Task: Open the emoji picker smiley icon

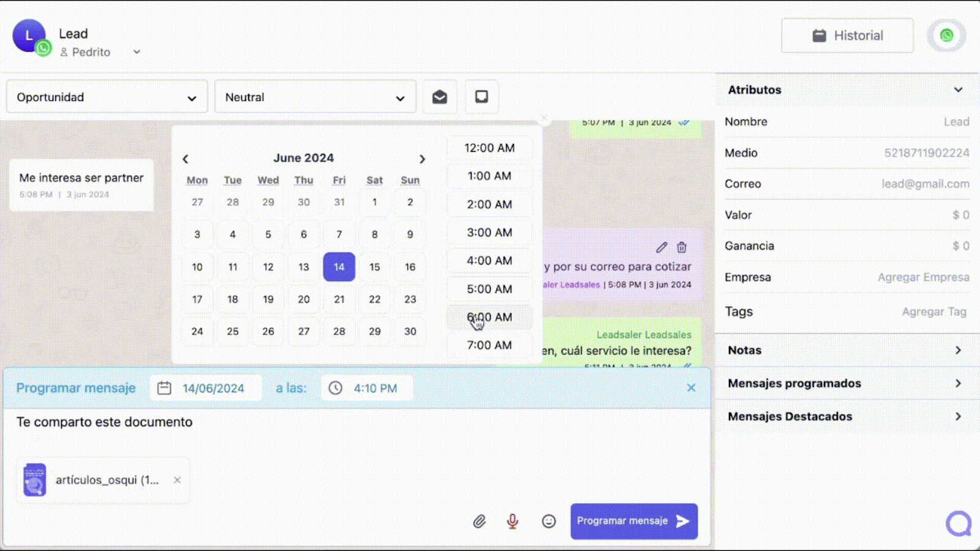Action: pos(549,521)
